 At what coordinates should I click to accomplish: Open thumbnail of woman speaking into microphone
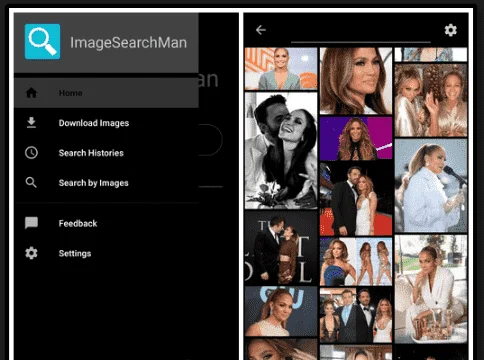click(431, 186)
